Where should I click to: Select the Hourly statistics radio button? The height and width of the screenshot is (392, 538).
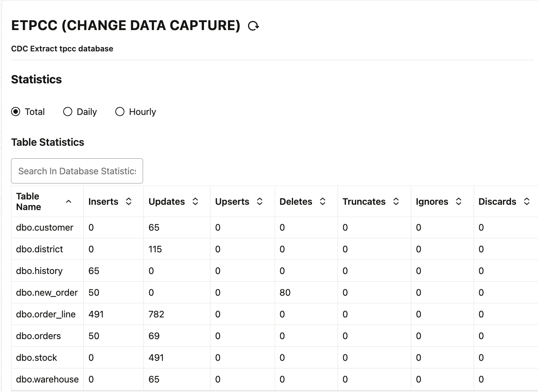(120, 112)
